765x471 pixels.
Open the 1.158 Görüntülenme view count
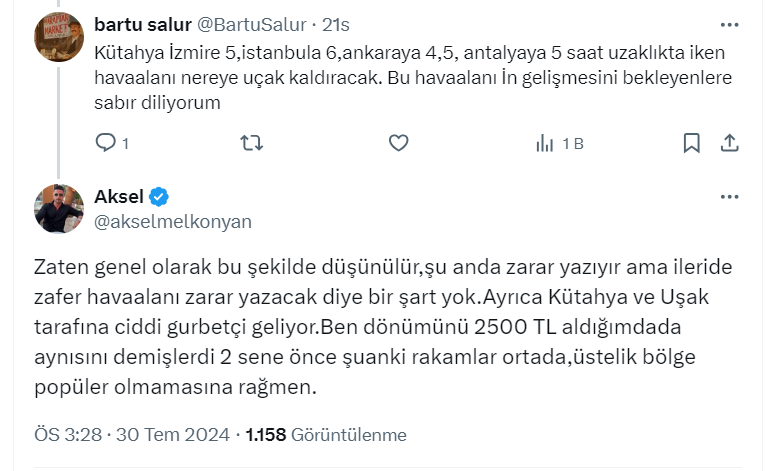[x=326, y=435]
